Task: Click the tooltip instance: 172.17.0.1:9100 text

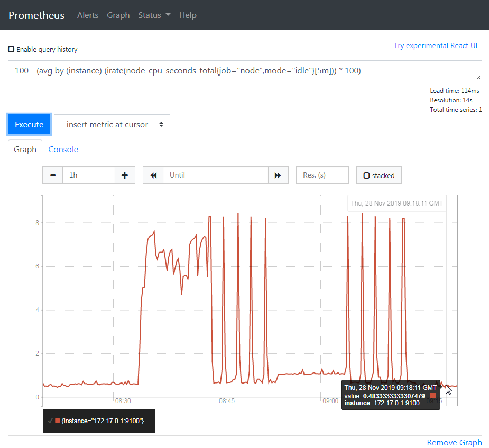Action: [382, 403]
